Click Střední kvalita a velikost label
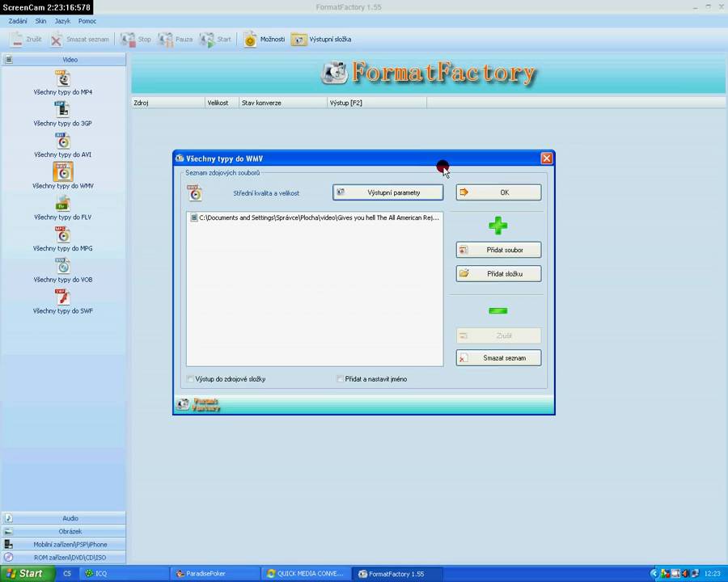The image size is (728, 582). click(266, 193)
